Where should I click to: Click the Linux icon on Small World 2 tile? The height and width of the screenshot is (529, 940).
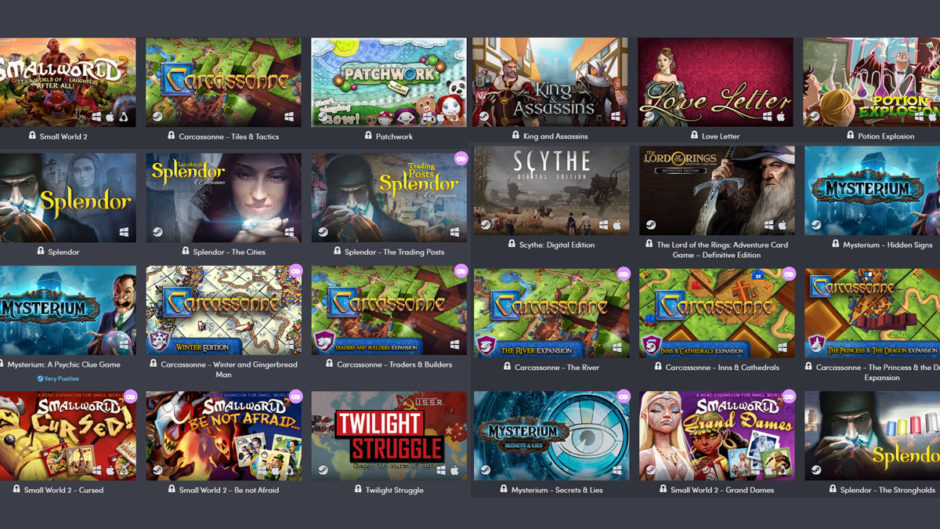[123, 116]
